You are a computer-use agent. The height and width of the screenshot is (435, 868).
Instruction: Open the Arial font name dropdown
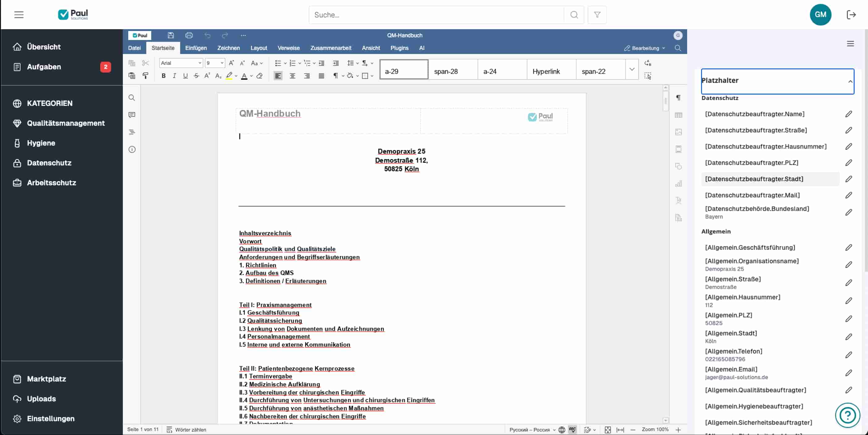pos(200,63)
